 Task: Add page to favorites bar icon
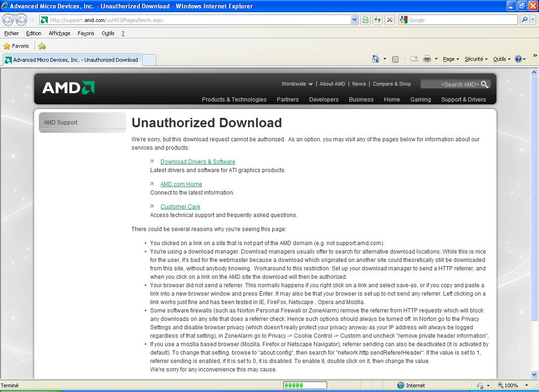click(42, 46)
